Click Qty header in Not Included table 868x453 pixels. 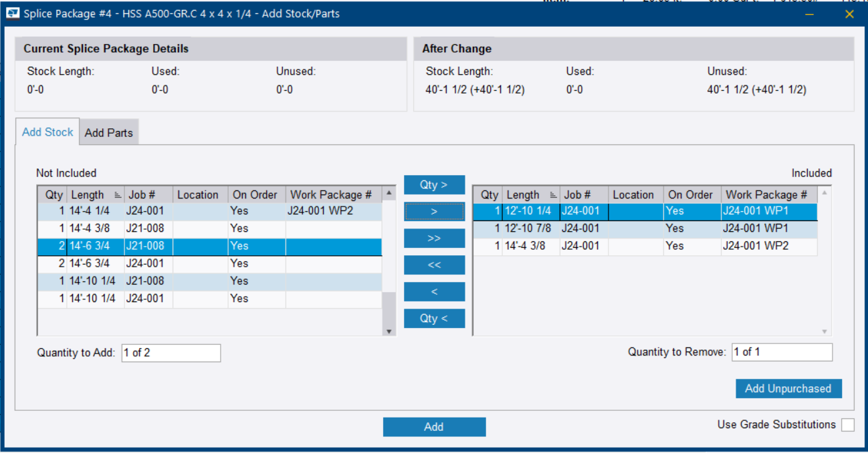[x=52, y=195]
